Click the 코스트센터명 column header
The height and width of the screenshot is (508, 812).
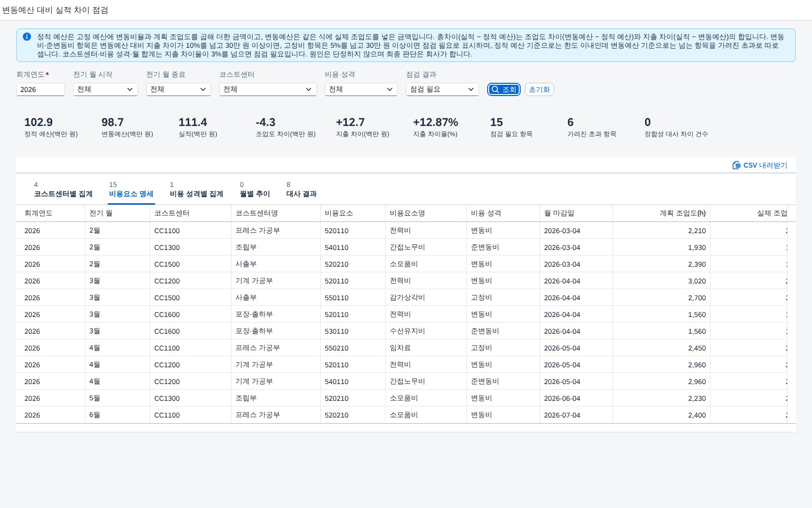pos(276,213)
